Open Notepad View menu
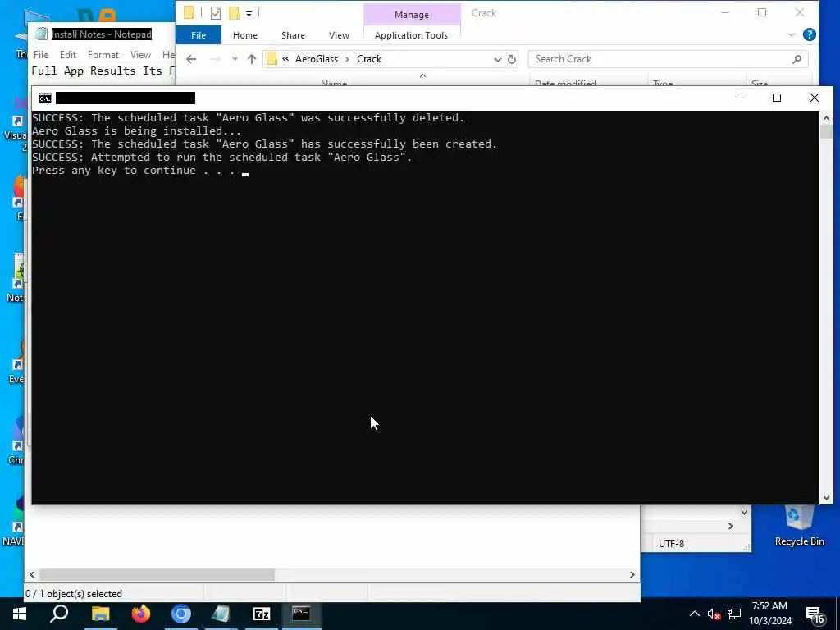This screenshot has height=630, width=840. pos(140,55)
